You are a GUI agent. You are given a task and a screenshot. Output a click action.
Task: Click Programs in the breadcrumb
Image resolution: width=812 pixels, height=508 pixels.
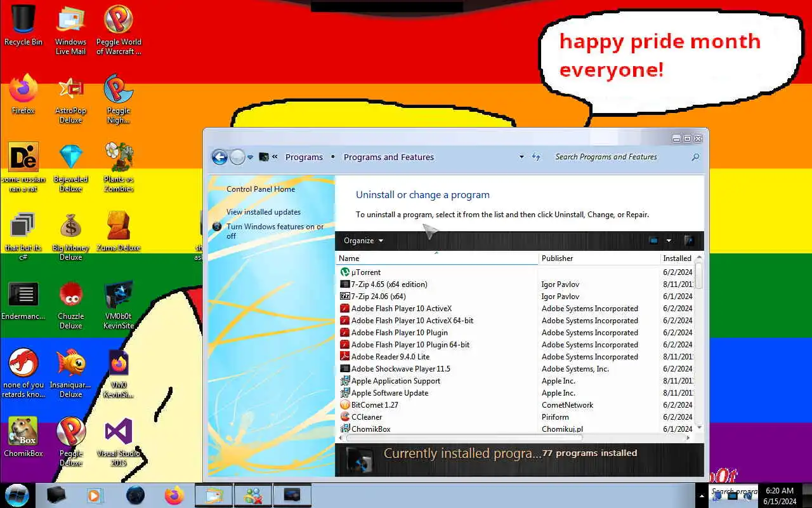304,157
